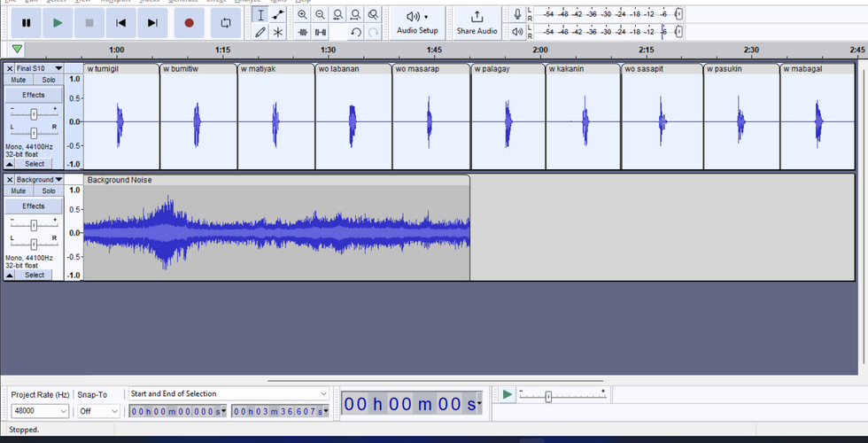The width and height of the screenshot is (868, 443).
Task: Close the Final S10 track
Action: 10,69
